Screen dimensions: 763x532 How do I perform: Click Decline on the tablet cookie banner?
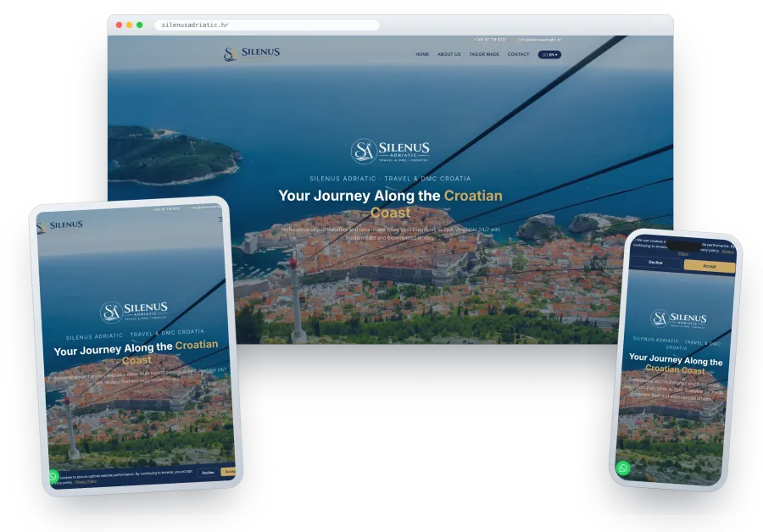click(x=208, y=472)
